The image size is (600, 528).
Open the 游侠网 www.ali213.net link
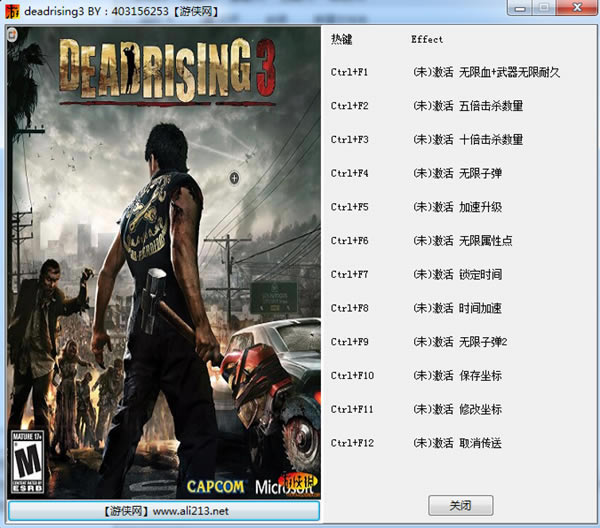[x=164, y=511]
